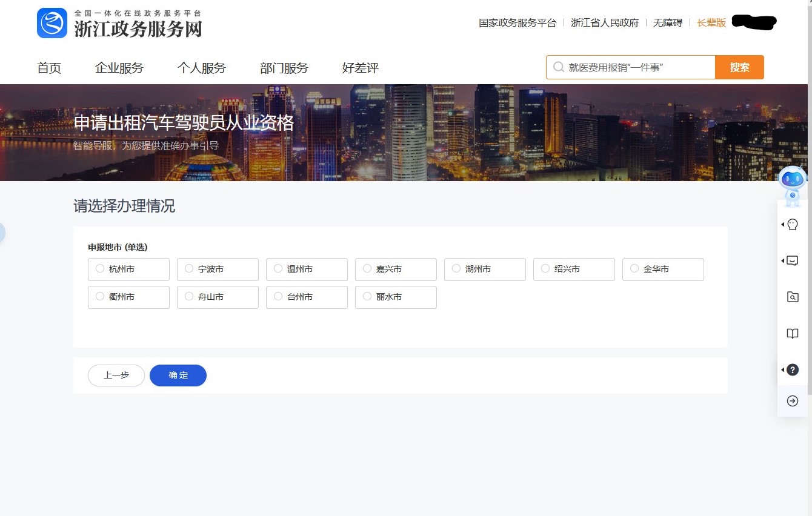Collapse sidebar with the circled arrow icon

[792, 401]
